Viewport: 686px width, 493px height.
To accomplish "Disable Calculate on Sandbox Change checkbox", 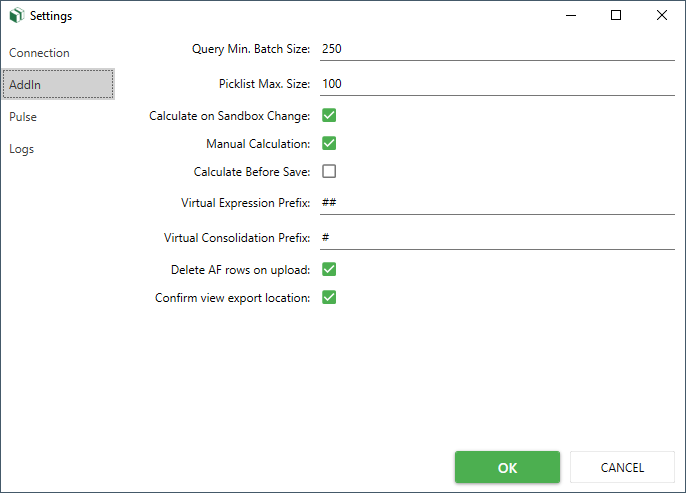I will [x=329, y=116].
